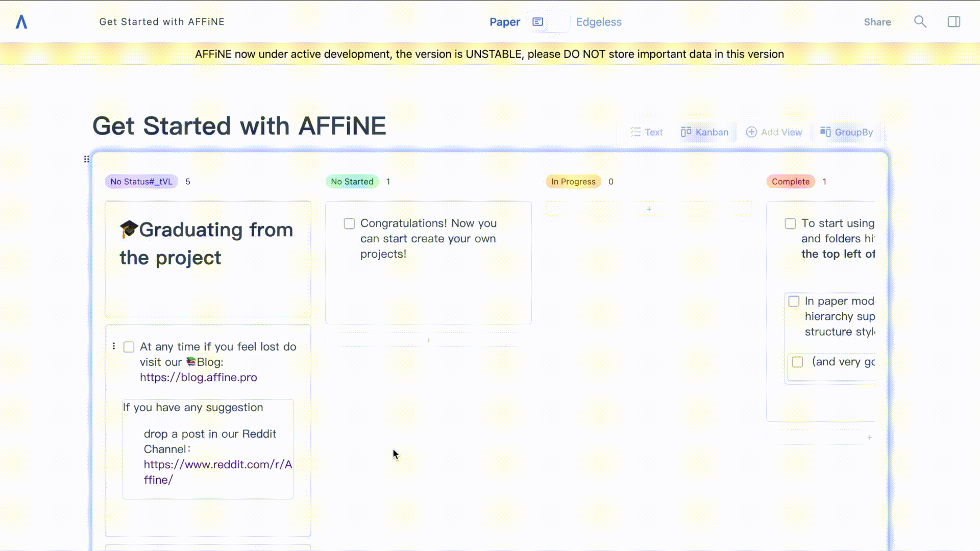Open GroupBy options
Viewport: 980px width, 551px height.
pos(847,132)
